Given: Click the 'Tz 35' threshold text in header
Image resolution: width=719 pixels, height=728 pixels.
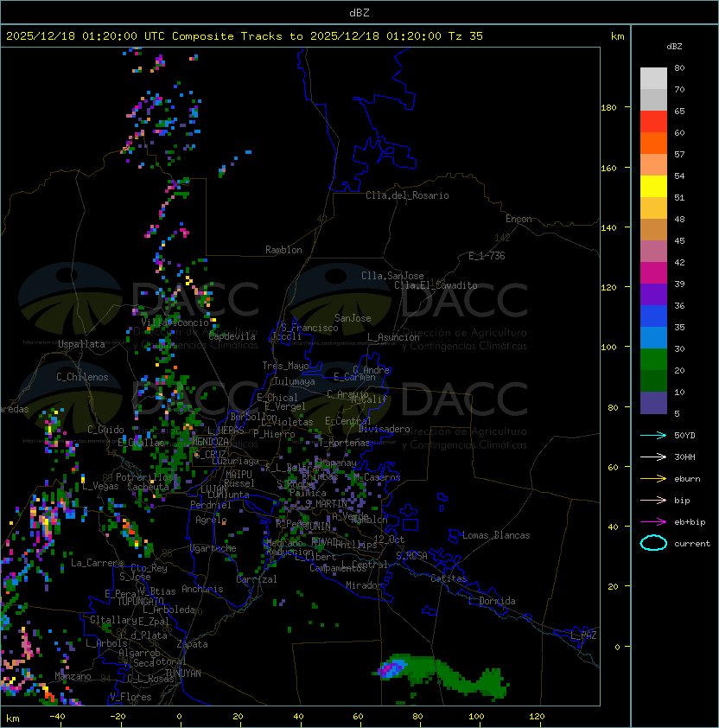Looking at the screenshot, I should point(466,35).
